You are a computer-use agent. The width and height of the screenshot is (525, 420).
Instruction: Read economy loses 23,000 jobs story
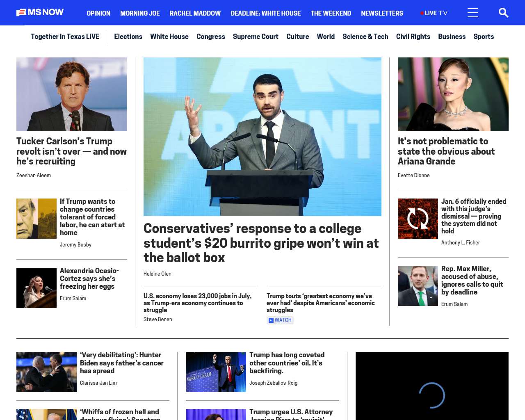[198, 303]
